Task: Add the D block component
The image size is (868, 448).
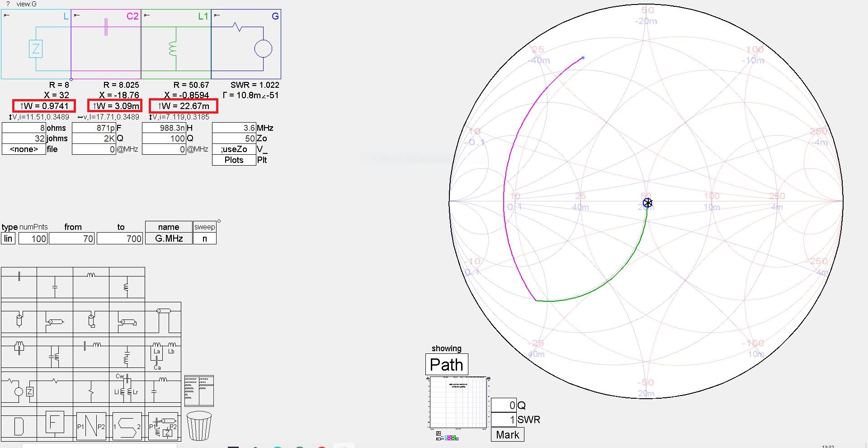Action: point(19,425)
